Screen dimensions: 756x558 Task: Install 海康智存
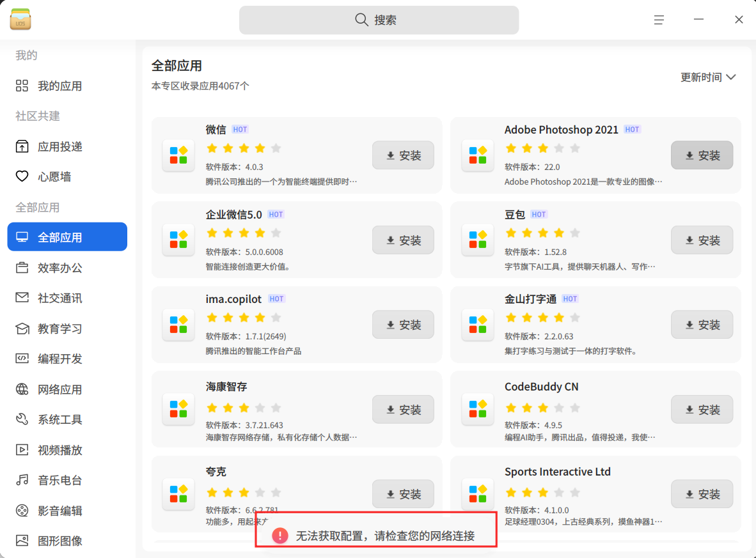[403, 410]
